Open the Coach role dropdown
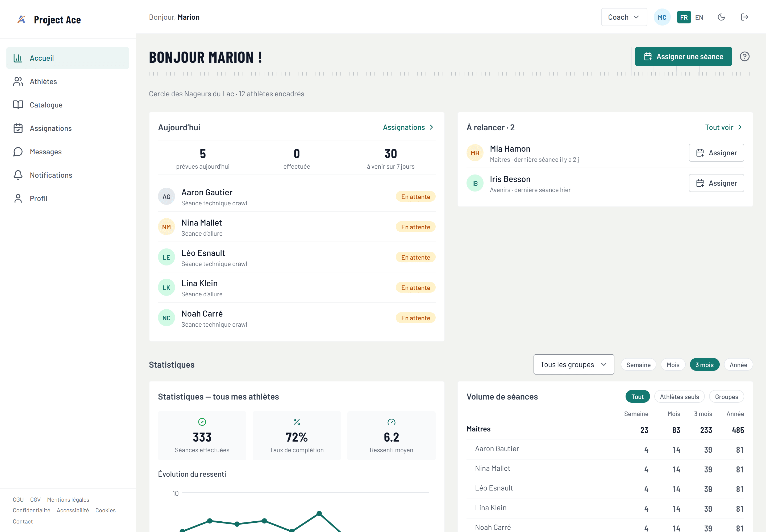This screenshot has height=532, width=766. (x=624, y=17)
